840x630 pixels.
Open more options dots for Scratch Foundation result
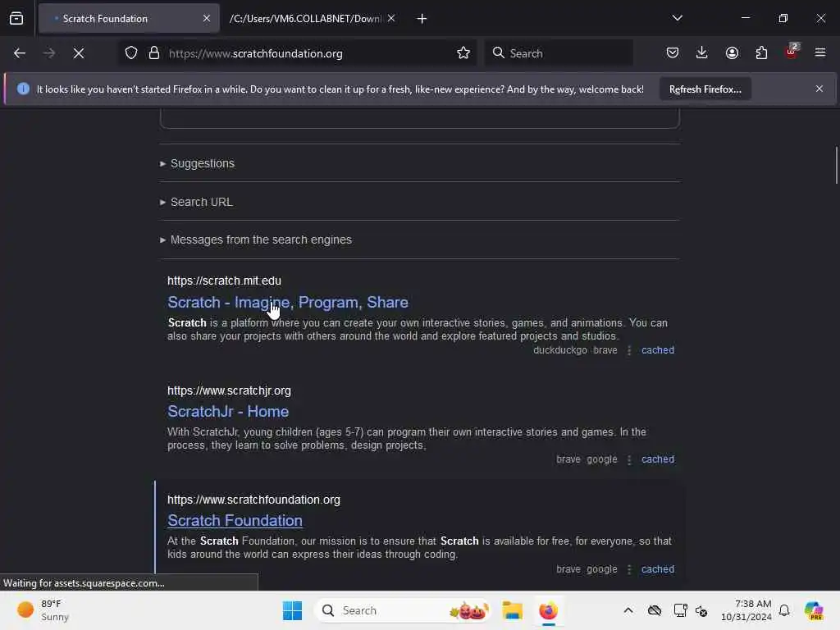coord(629,569)
